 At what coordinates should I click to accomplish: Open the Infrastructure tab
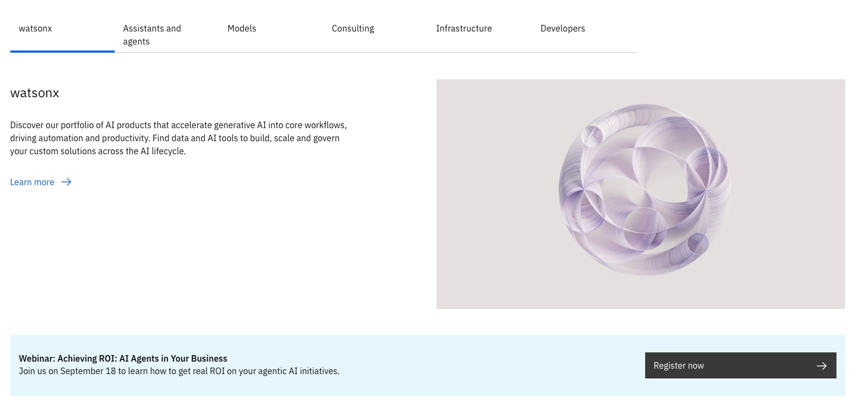point(479,34)
